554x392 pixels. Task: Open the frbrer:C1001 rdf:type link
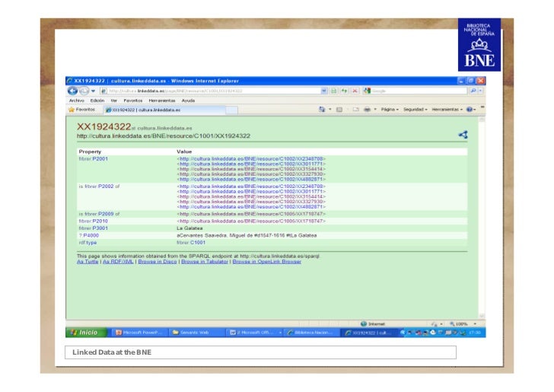[x=191, y=244]
